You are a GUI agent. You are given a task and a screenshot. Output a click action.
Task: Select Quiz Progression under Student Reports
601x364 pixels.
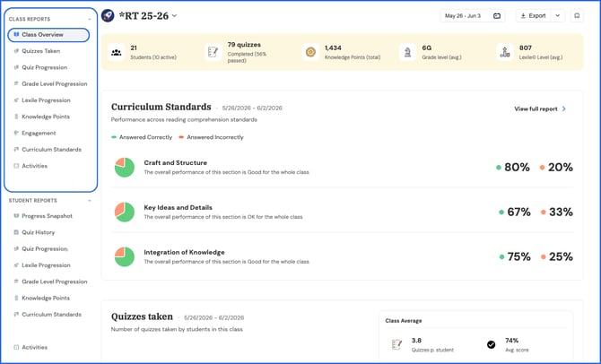45,249
